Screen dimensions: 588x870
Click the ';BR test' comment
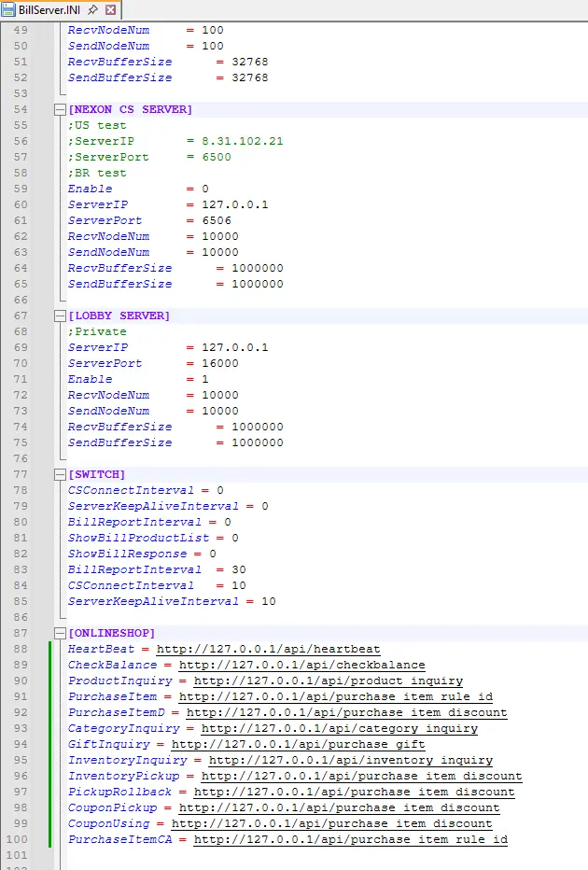(97, 173)
